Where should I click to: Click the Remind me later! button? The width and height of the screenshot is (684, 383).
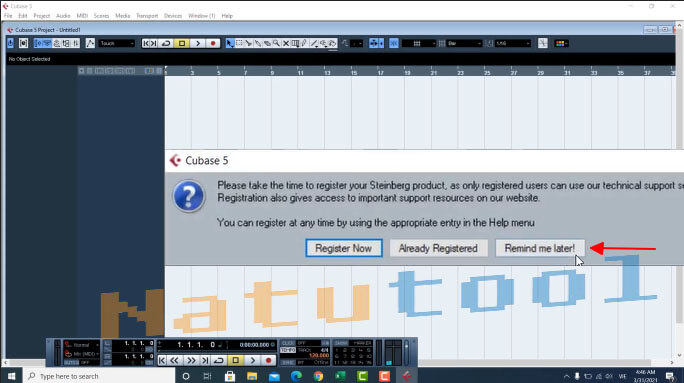(540, 248)
